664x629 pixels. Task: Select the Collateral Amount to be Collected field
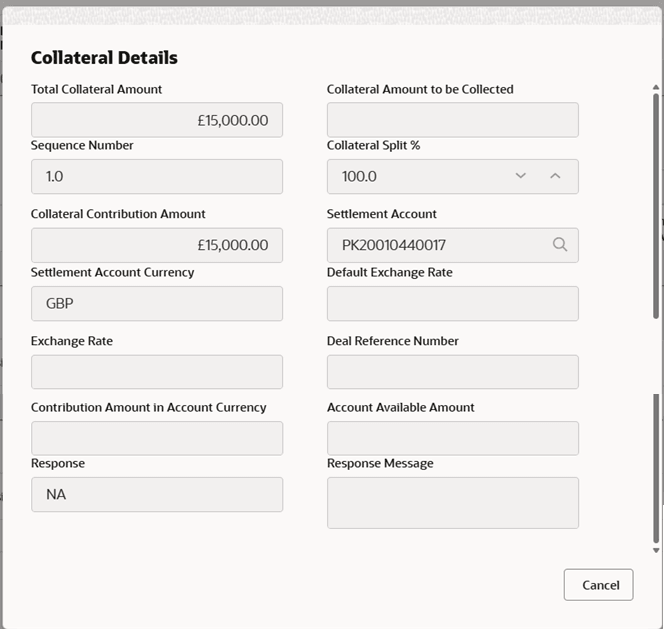point(452,120)
